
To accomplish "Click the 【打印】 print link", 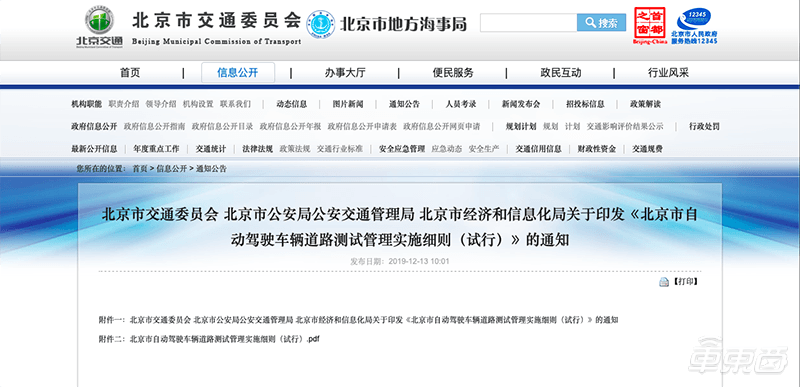I will pyautogui.click(x=685, y=281).
